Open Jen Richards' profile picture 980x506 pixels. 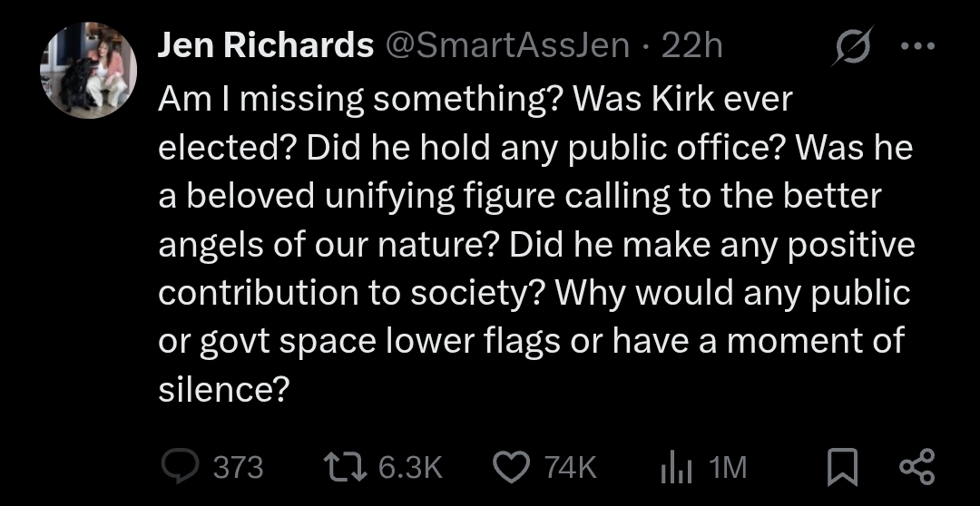pos(88,70)
